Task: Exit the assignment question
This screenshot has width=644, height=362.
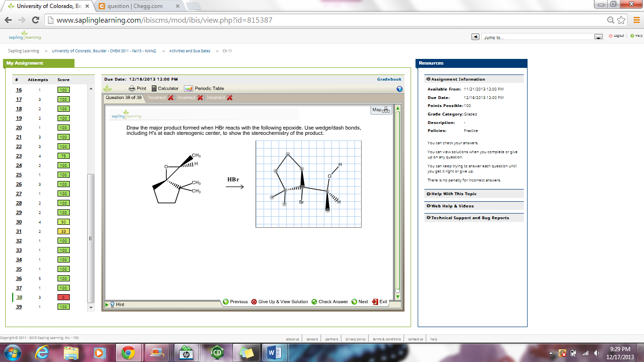Action: coord(380,302)
